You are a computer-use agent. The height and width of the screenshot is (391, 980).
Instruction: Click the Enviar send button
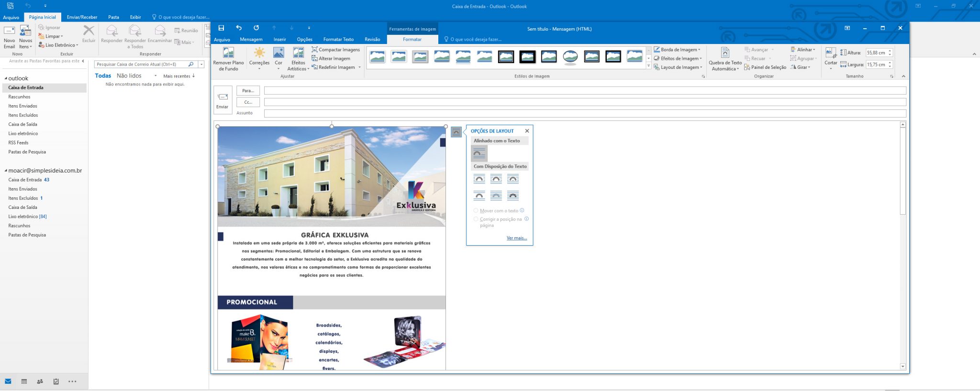223,100
